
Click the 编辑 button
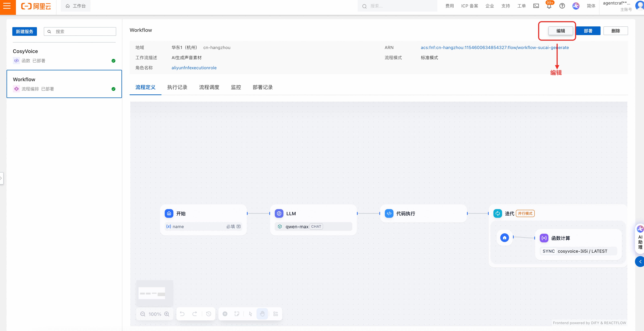561,31
